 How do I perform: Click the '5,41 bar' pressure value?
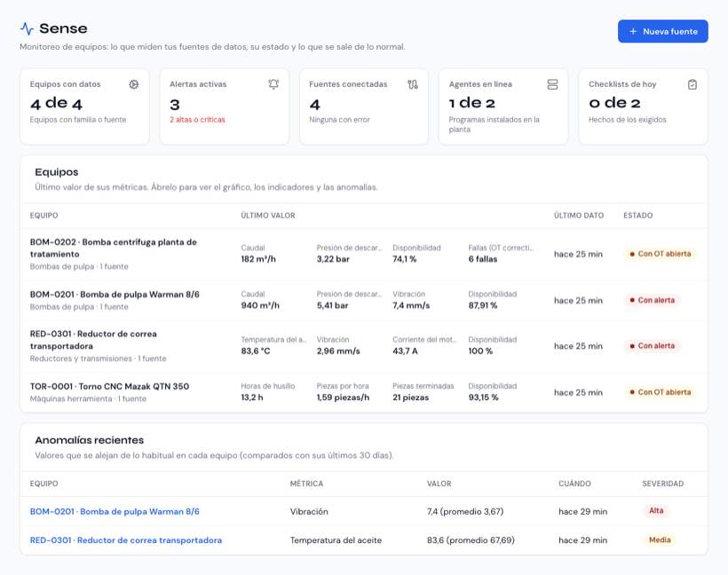332,305
